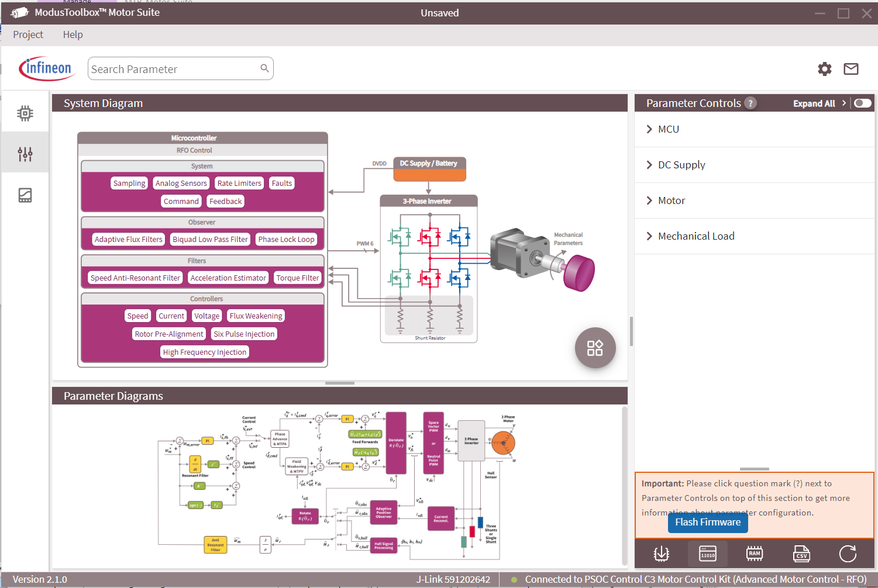This screenshot has height=588, width=878.
Task: Click the Sampling block
Action: pyautogui.click(x=129, y=183)
